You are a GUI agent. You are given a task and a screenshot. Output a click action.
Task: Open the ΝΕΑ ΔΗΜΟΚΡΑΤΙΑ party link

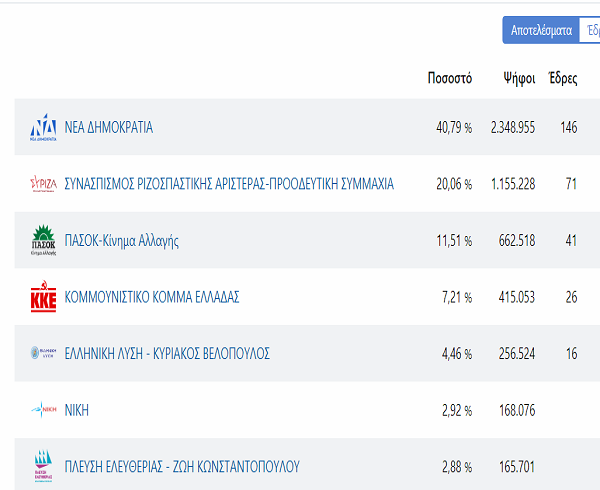coord(109,127)
